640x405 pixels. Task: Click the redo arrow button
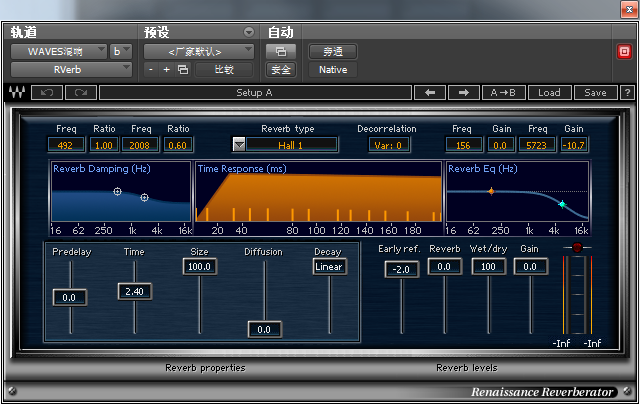point(81,93)
